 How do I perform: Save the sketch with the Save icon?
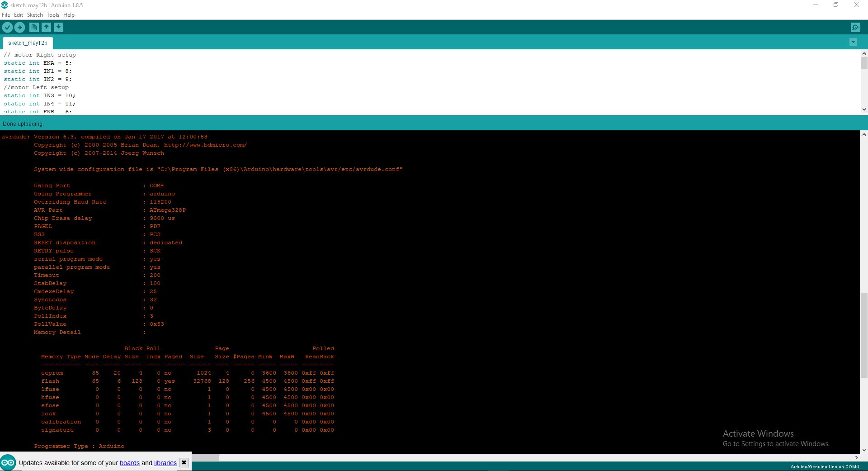click(x=58, y=27)
